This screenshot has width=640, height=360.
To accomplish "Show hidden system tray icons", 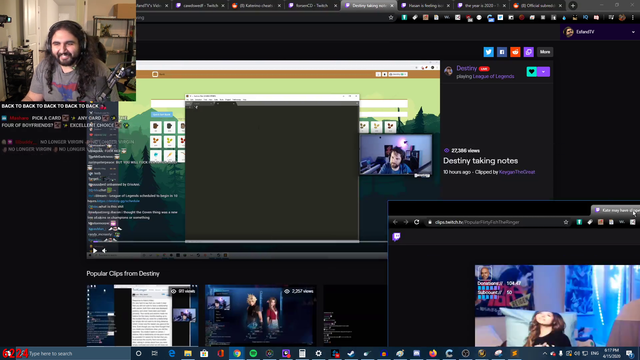I will [544, 353].
